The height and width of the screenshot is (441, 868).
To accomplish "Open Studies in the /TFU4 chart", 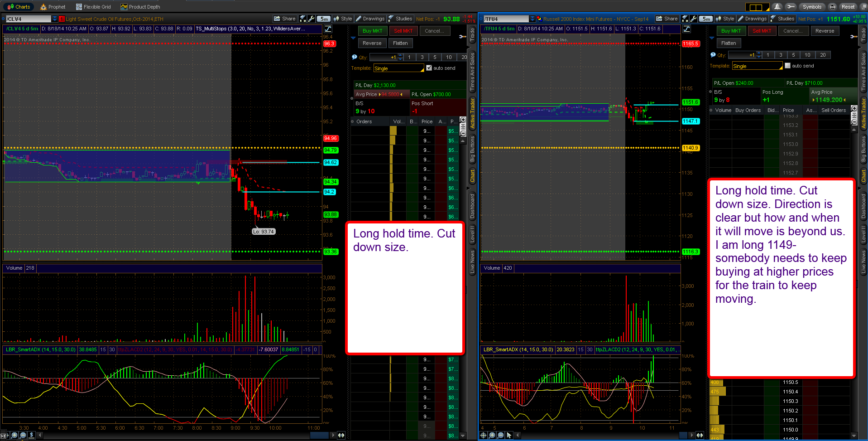I will click(x=782, y=19).
